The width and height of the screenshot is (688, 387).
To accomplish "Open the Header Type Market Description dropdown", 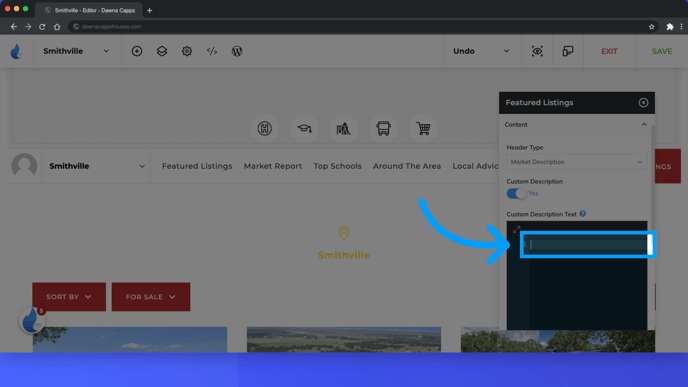I will pos(577,162).
